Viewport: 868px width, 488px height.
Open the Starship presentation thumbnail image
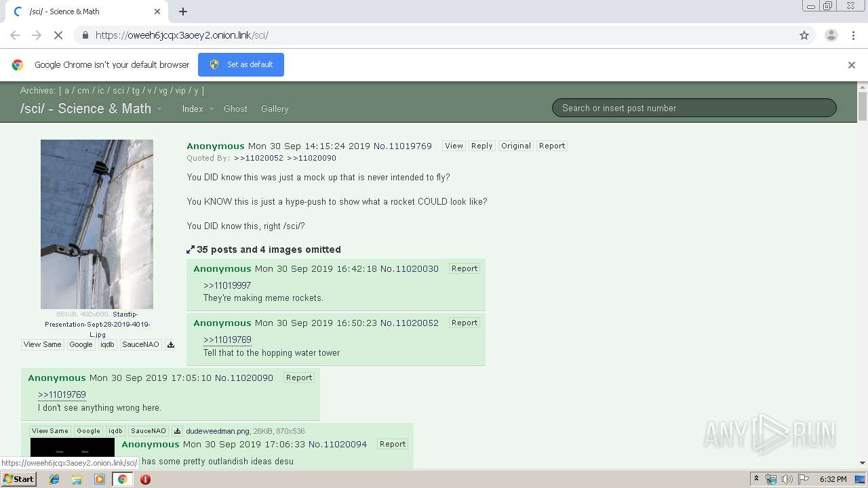(x=97, y=224)
